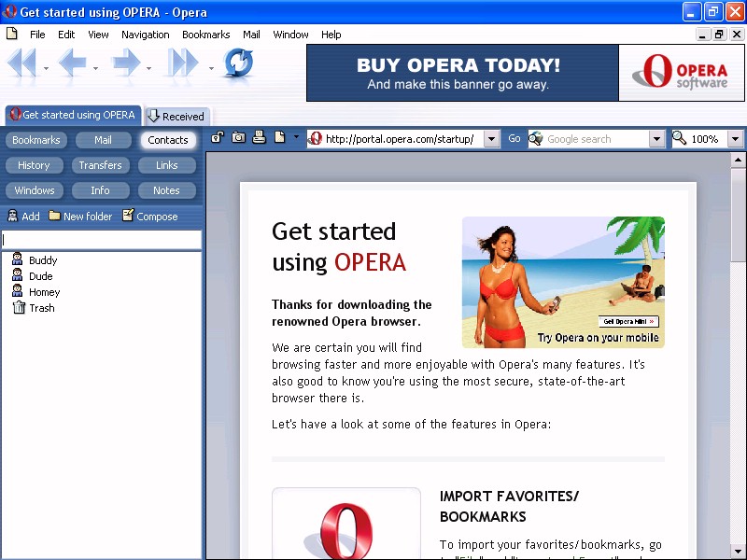Go back with the Back arrow

click(x=72, y=64)
